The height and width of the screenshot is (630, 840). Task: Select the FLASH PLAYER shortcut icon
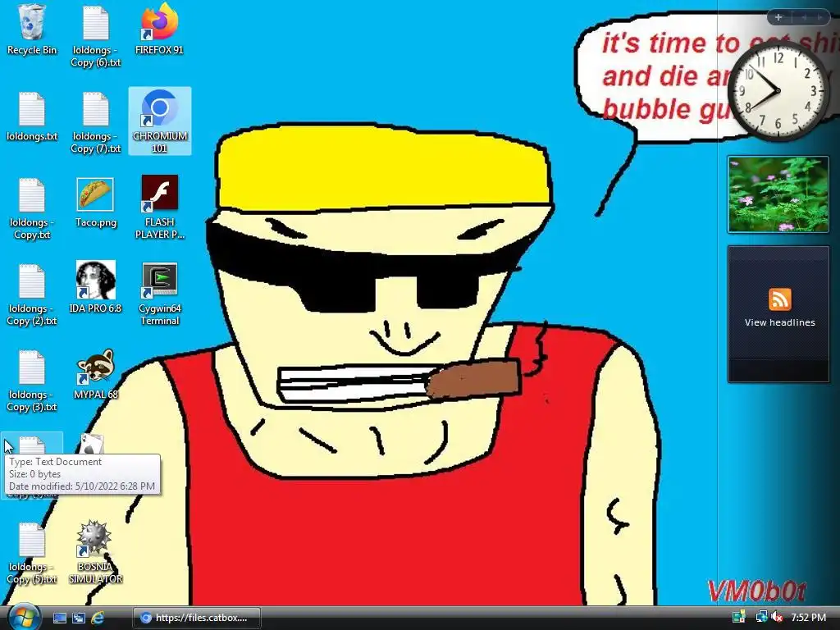[160, 207]
